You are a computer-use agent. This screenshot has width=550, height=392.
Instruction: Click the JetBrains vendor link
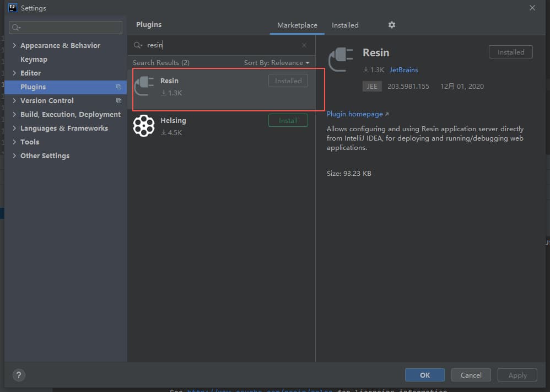[403, 70]
